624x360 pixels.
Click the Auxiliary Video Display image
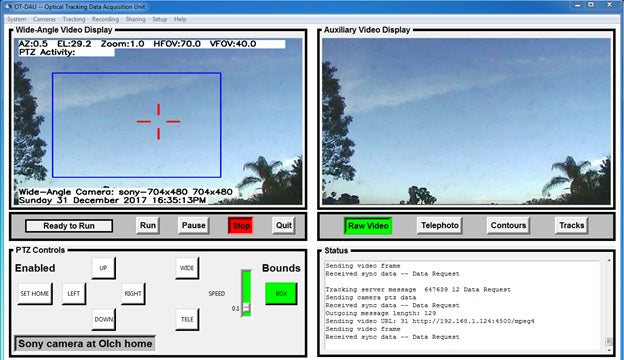pos(466,121)
